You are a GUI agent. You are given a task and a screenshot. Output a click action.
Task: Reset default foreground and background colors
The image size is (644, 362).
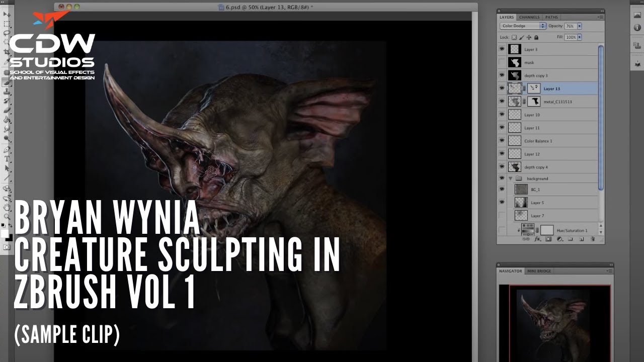[x=3, y=226]
